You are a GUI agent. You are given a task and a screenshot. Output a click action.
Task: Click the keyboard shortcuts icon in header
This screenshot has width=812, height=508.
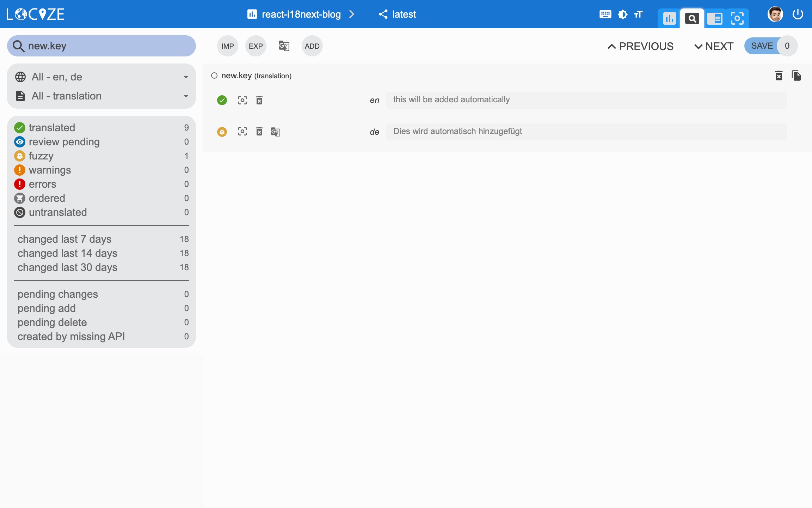pyautogui.click(x=605, y=14)
